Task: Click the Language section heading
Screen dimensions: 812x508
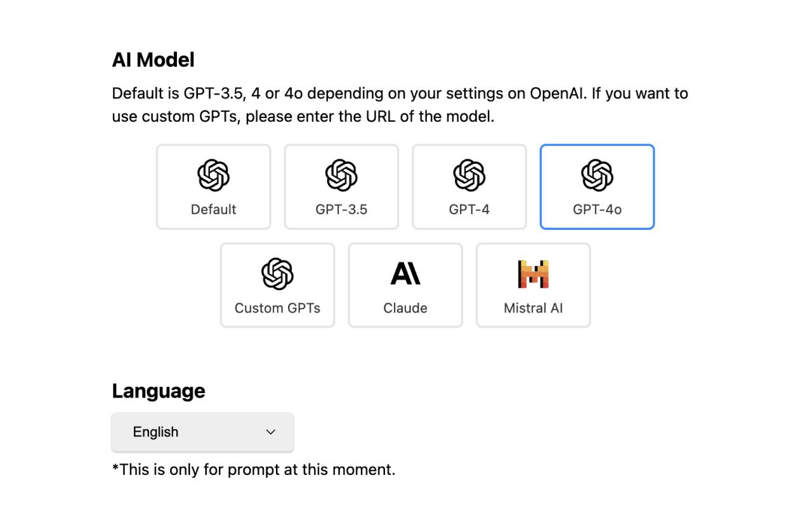Action: coord(159,391)
